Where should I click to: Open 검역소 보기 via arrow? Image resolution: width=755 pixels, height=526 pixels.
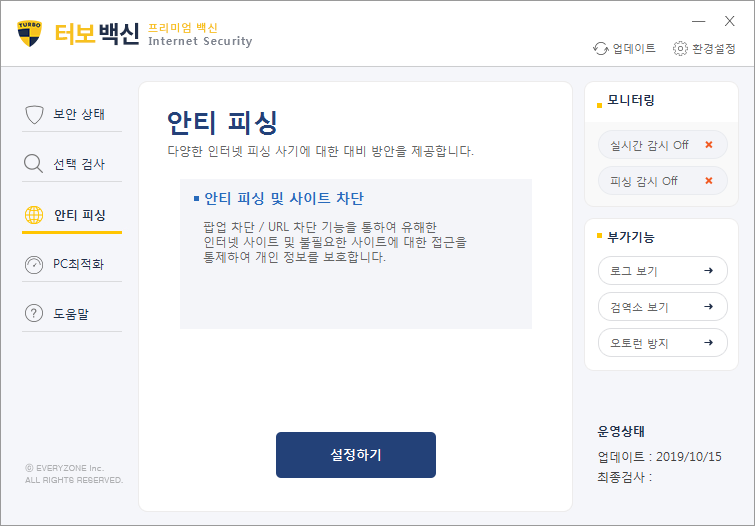[708, 307]
